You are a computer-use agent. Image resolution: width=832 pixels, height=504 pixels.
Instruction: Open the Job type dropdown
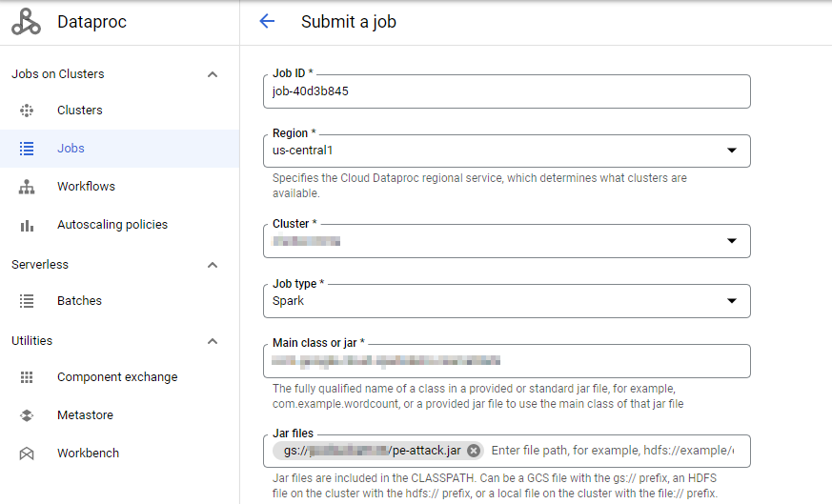coord(731,301)
